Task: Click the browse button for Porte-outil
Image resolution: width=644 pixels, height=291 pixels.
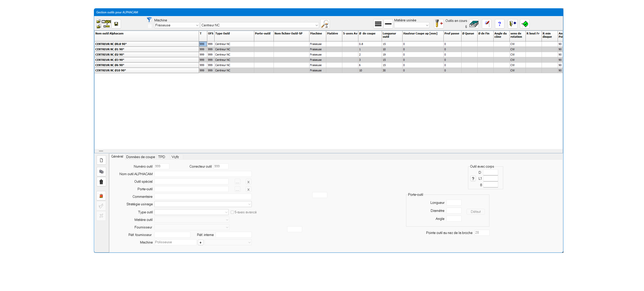Action: click(237, 189)
